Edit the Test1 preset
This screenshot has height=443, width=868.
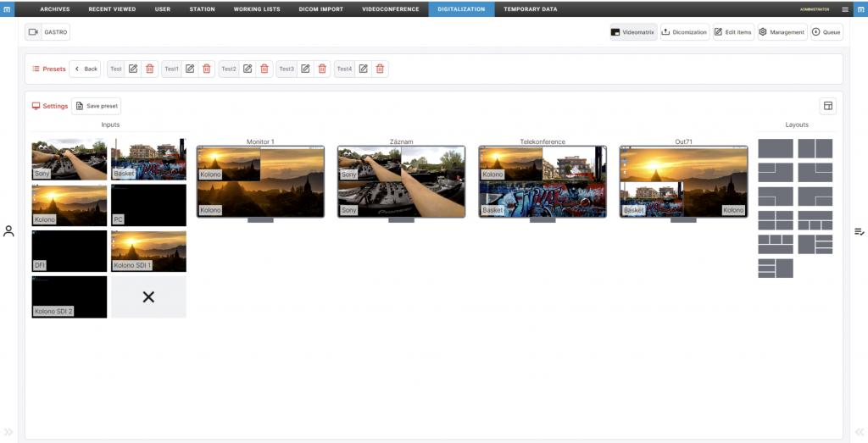[190, 69]
